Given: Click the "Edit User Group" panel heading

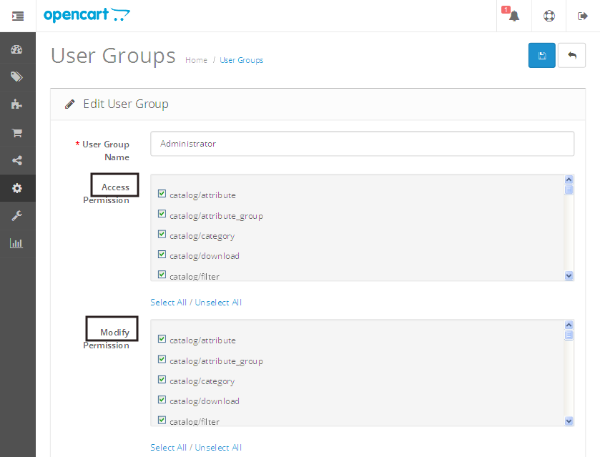Looking at the screenshot, I should point(126,104).
